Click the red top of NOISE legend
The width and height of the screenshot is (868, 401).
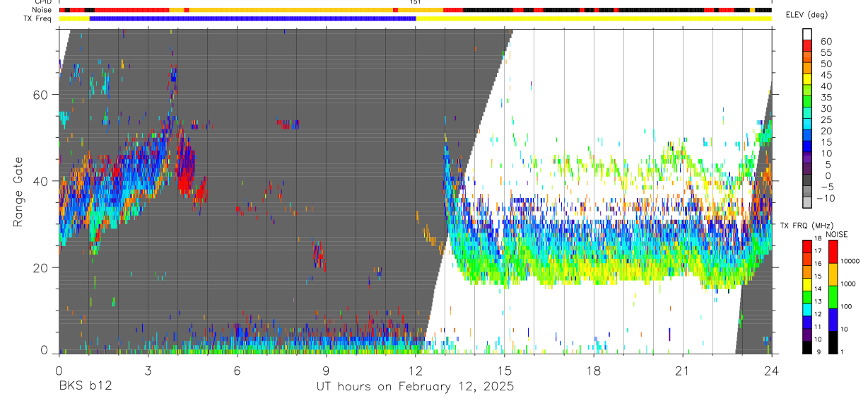(833, 252)
